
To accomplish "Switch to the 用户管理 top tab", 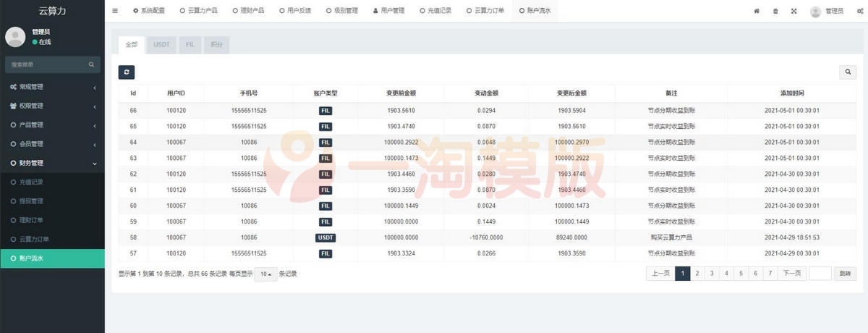I will click(388, 11).
